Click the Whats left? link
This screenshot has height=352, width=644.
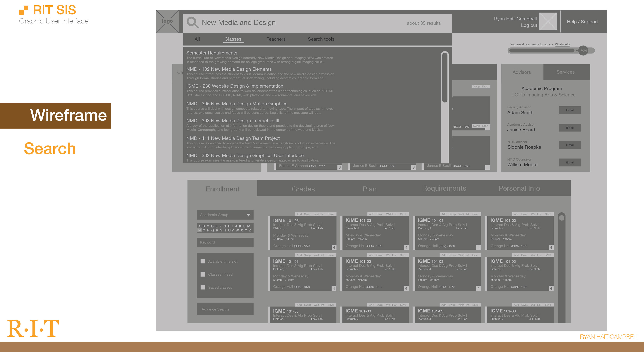[x=562, y=44]
